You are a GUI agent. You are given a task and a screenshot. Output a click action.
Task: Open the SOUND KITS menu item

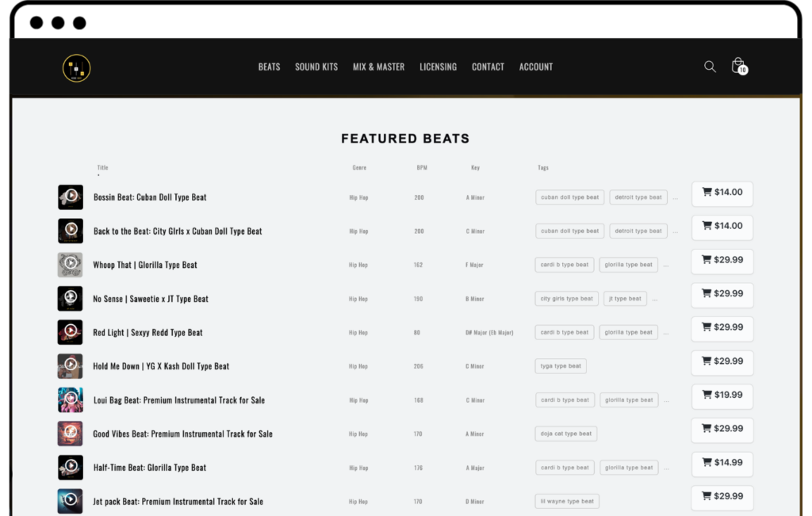click(x=316, y=67)
